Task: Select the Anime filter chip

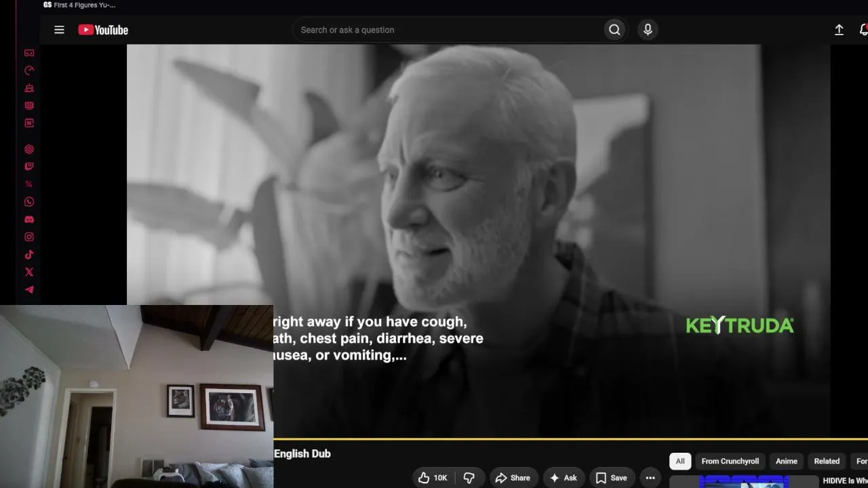Action: [x=787, y=461]
